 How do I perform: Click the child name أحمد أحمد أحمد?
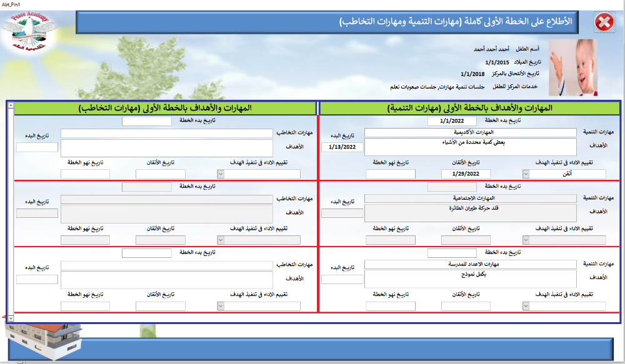click(491, 49)
